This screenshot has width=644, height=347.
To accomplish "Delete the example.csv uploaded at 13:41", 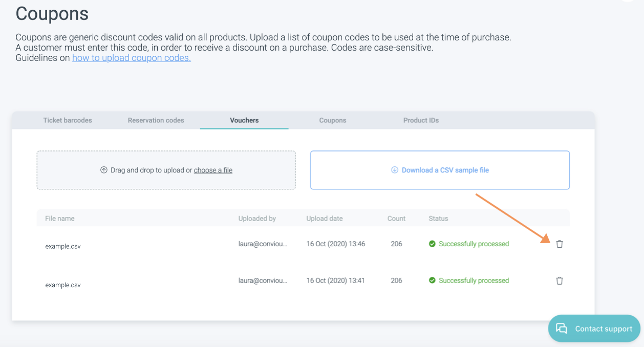I will 560,280.
